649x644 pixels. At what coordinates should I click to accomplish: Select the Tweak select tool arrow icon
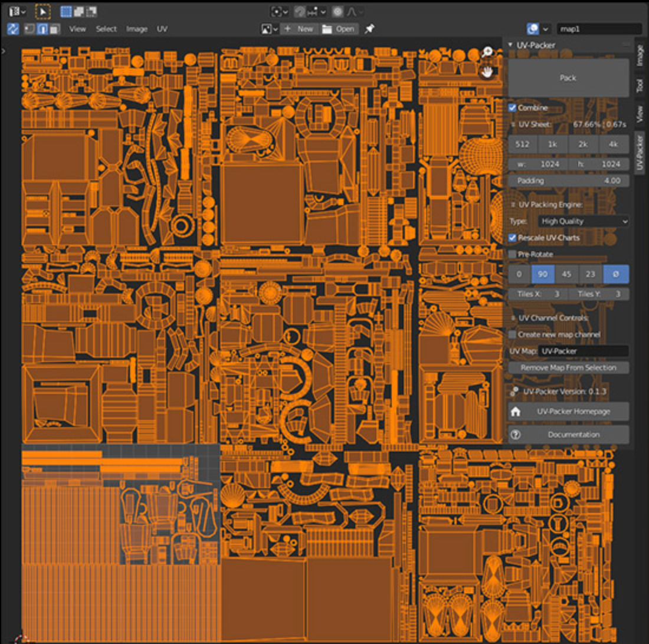[42, 12]
